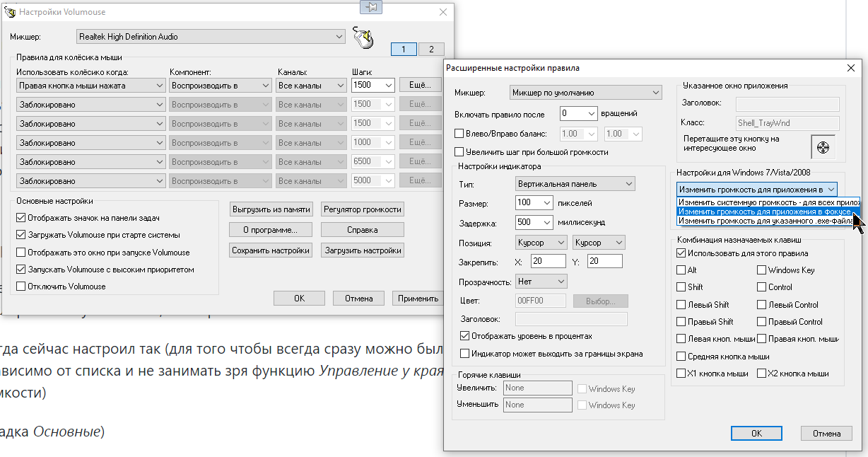This screenshot has height=457, width=868.
Task: Open 'Правая кнопка мыши нажата' wheel condition dropdown
Action: (x=90, y=85)
